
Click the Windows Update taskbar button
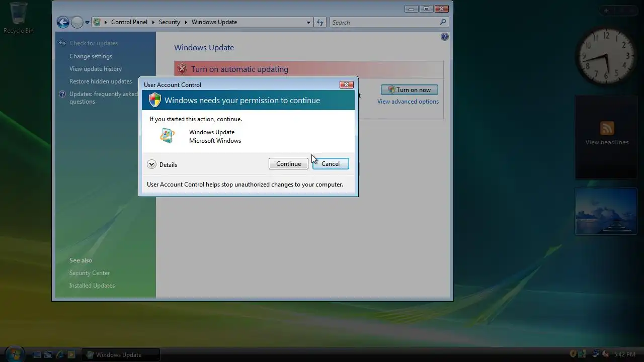coord(121,354)
